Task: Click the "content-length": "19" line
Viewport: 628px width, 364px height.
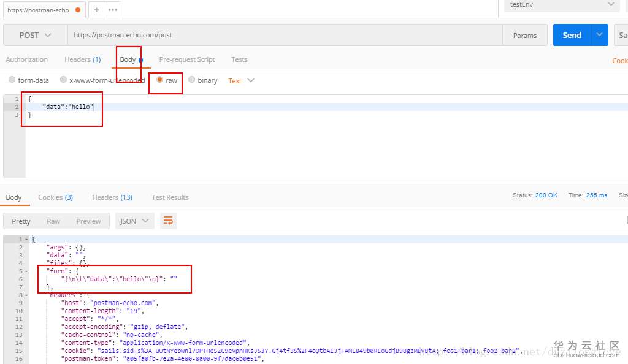Action: [102, 311]
